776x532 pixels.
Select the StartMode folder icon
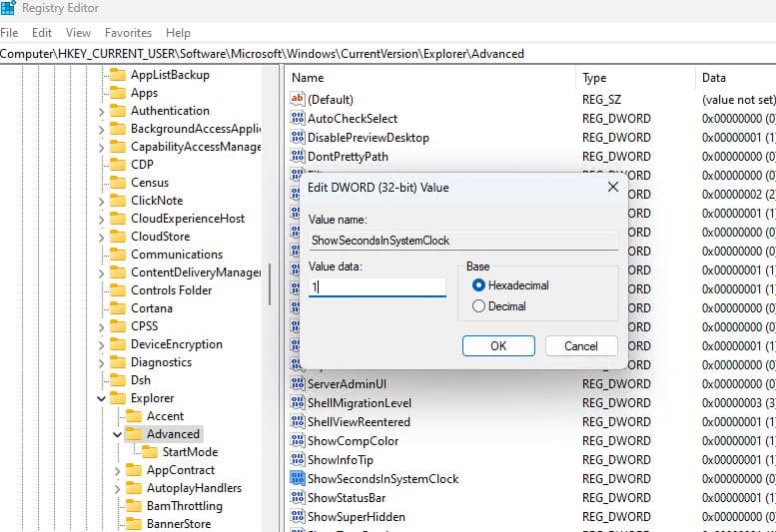[x=150, y=452]
